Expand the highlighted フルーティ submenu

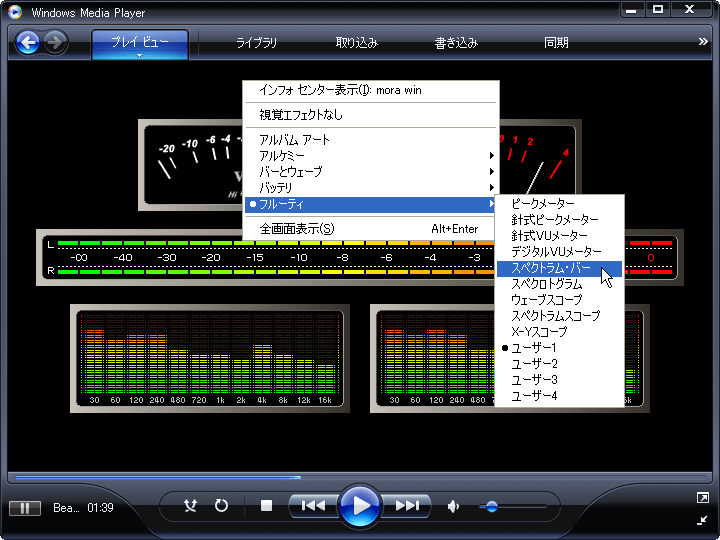coord(371,204)
